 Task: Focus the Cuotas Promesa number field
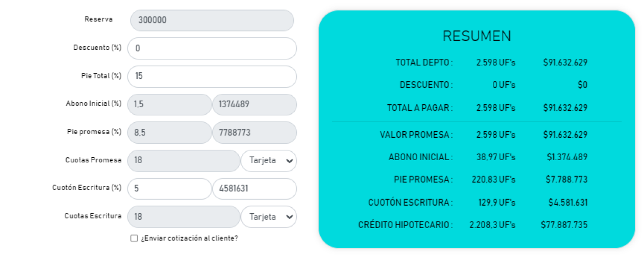point(184,161)
